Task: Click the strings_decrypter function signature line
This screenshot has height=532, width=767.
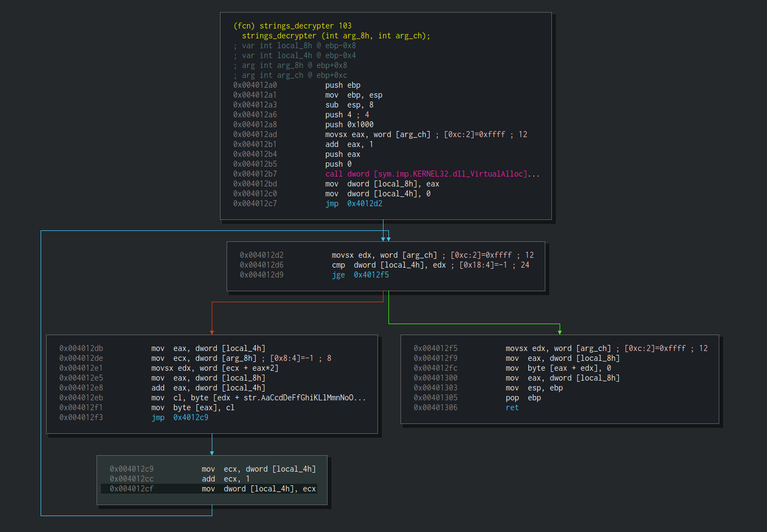Action: pos(336,36)
